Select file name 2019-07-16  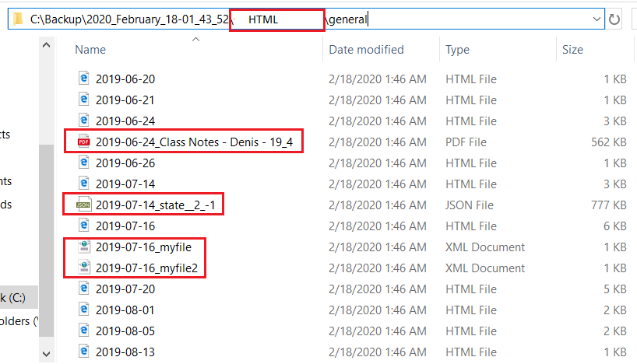coord(125,226)
